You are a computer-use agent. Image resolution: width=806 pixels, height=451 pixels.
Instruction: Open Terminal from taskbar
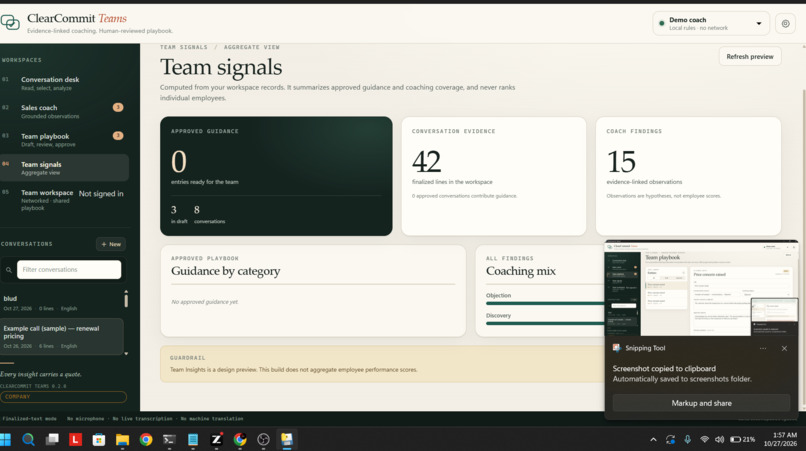[169, 439]
